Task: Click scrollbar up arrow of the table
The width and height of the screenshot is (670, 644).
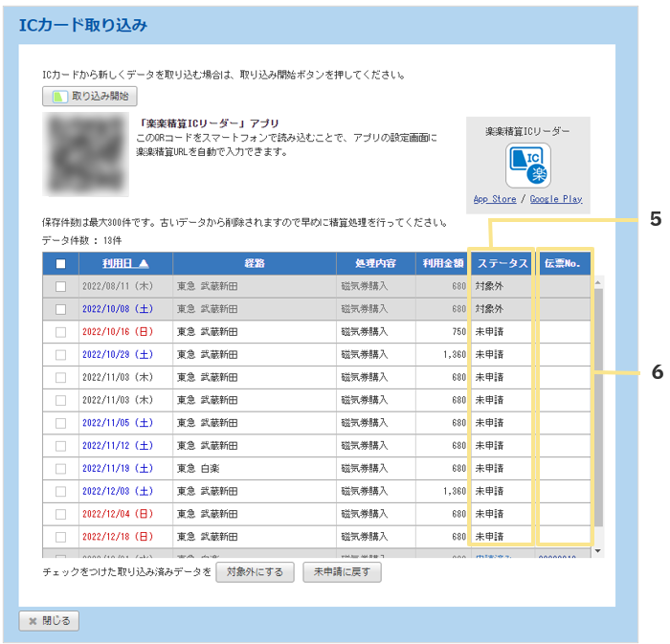Action: (598, 282)
